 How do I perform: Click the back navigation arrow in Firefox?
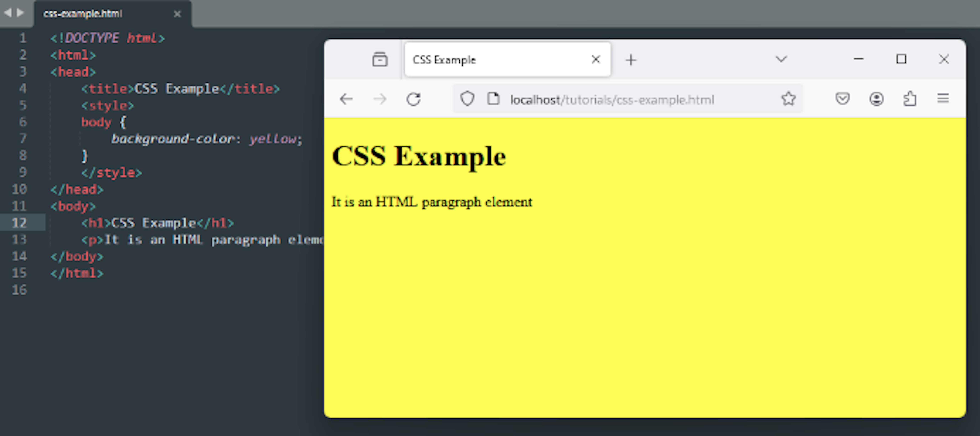(346, 99)
